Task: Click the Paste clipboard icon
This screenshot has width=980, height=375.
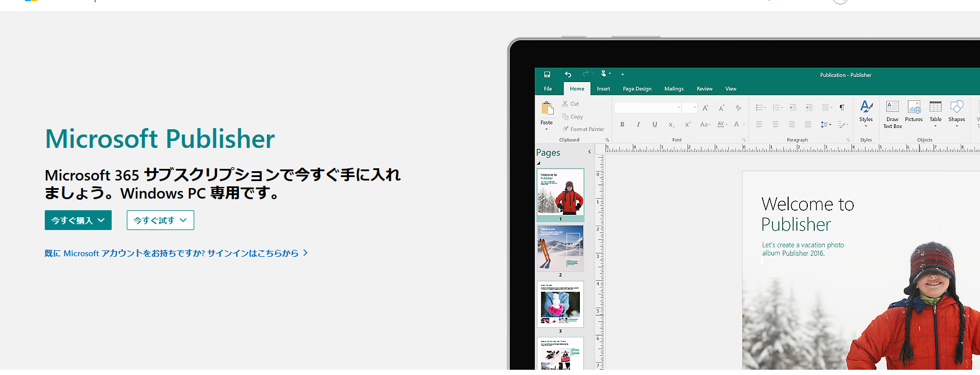Action: point(547,108)
